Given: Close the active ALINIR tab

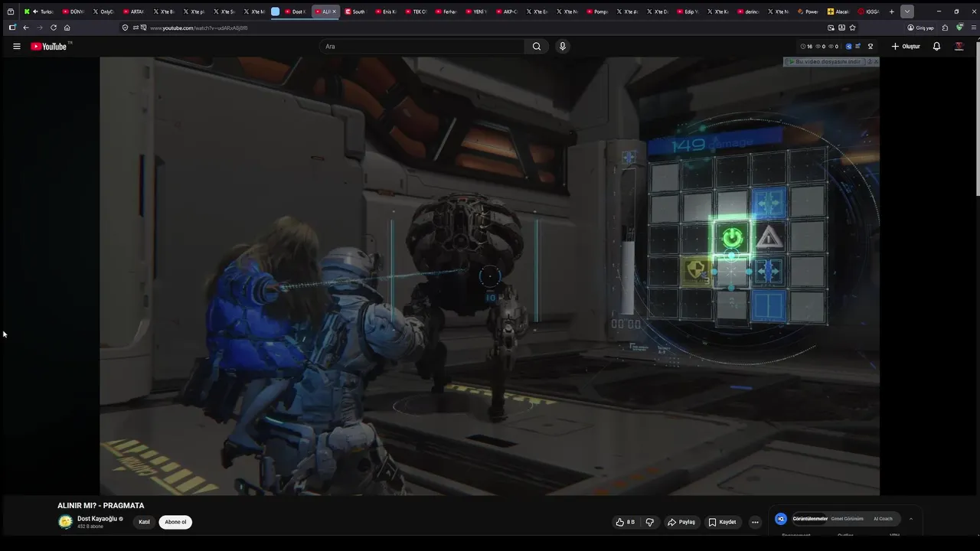Looking at the screenshot, I should (x=334, y=11).
